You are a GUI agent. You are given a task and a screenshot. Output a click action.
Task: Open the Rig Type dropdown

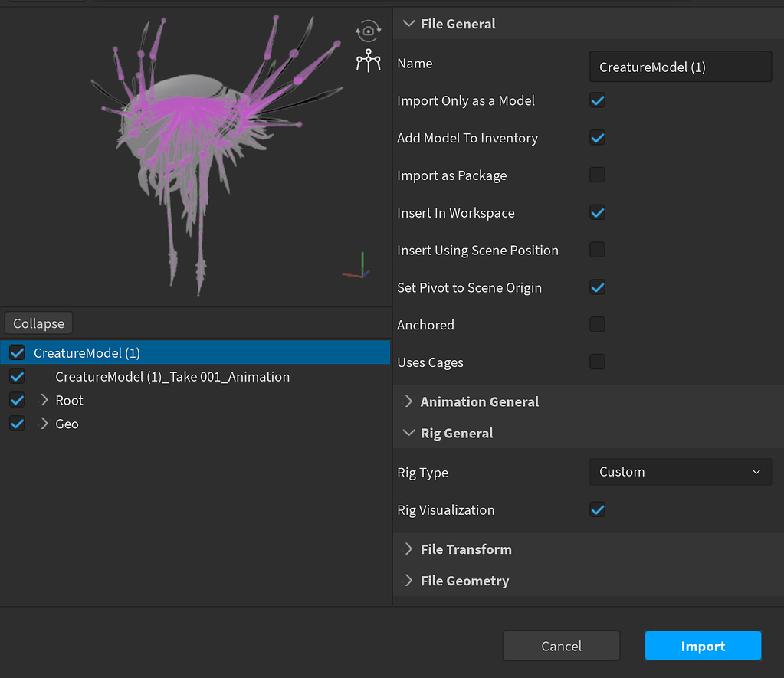680,472
